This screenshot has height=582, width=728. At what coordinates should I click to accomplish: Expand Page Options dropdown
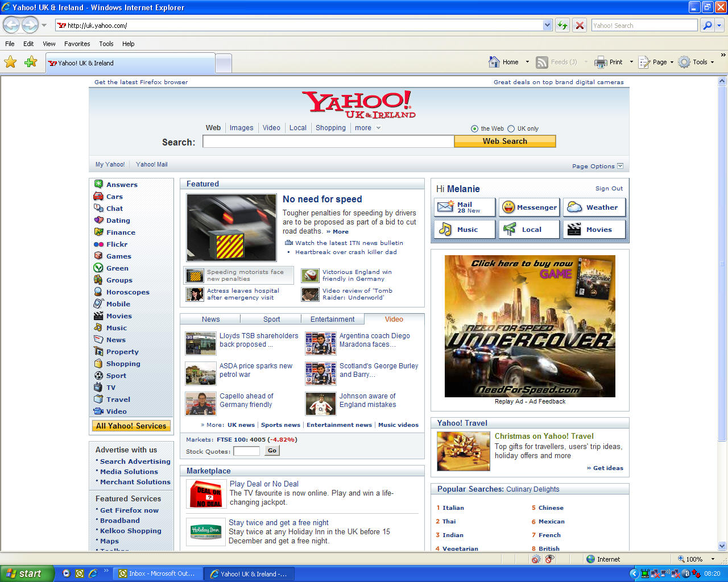(620, 166)
